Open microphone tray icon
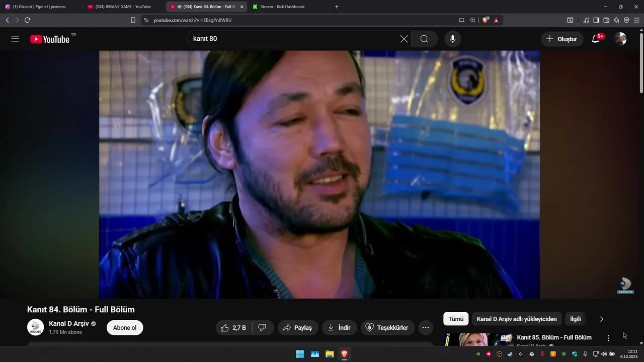Image resolution: width=644 pixels, height=362 pixels. click(585, 354)
